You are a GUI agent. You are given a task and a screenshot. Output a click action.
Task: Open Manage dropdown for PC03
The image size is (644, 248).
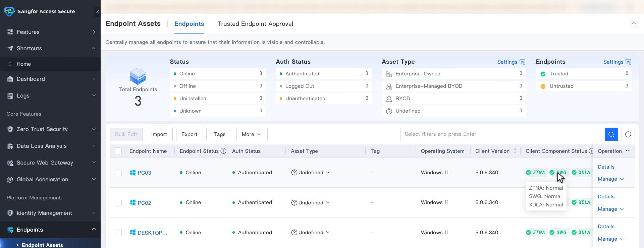tap(611, 179)
